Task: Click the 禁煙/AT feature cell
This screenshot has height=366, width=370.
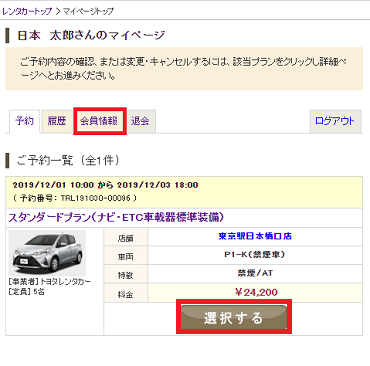Action: pos(255,274)
